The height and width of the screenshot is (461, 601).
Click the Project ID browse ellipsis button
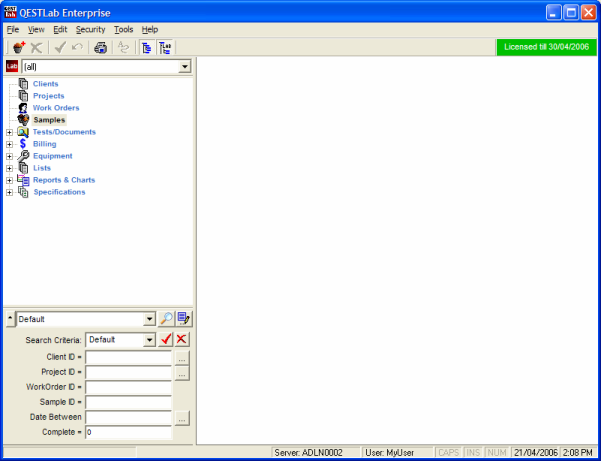pos(182,373)
